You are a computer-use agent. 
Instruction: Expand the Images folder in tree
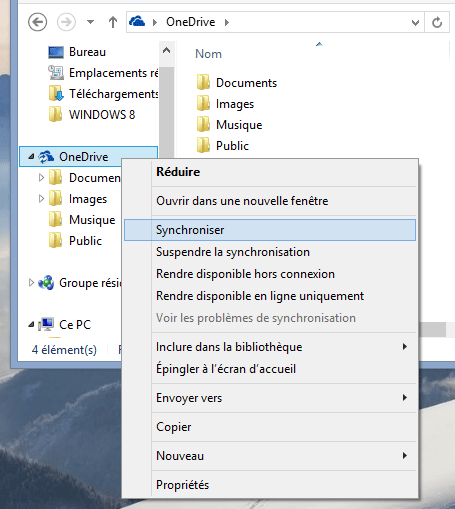pos(41,199)
